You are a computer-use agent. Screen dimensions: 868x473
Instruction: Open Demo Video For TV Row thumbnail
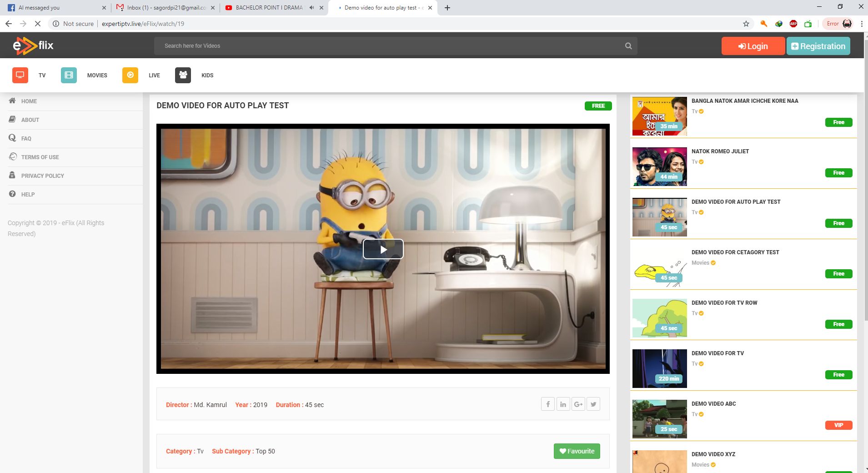(x=660, y=318)
